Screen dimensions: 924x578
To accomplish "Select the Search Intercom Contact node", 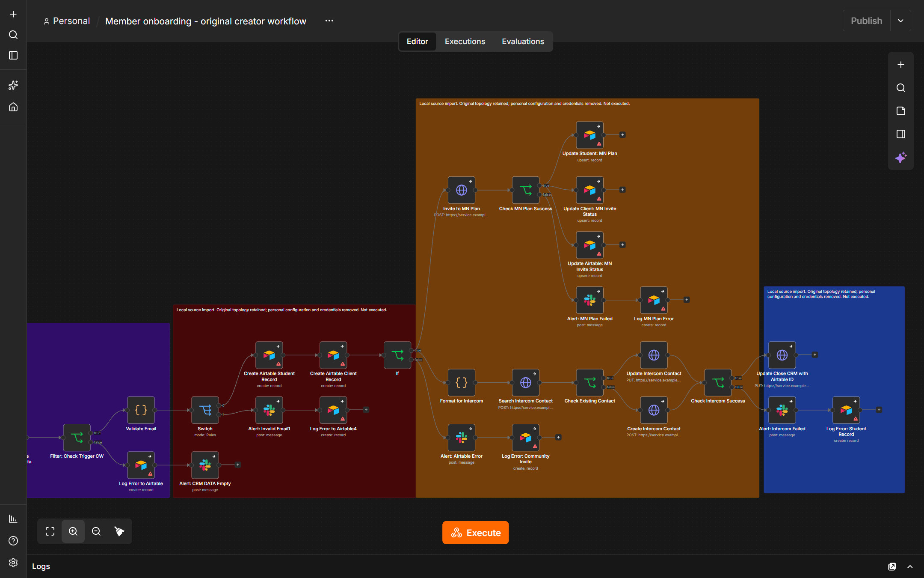I will [x=525, y=382].
